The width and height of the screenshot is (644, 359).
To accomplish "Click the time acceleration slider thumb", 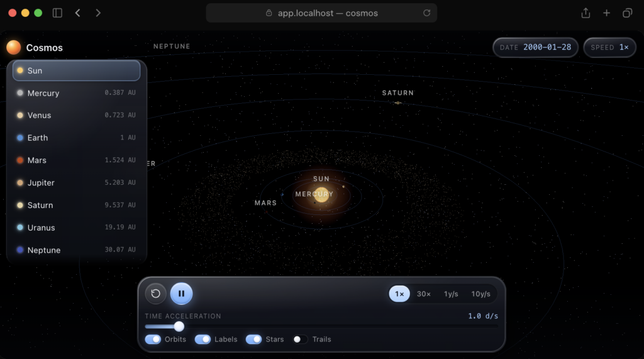I will (x=179, y=326).
